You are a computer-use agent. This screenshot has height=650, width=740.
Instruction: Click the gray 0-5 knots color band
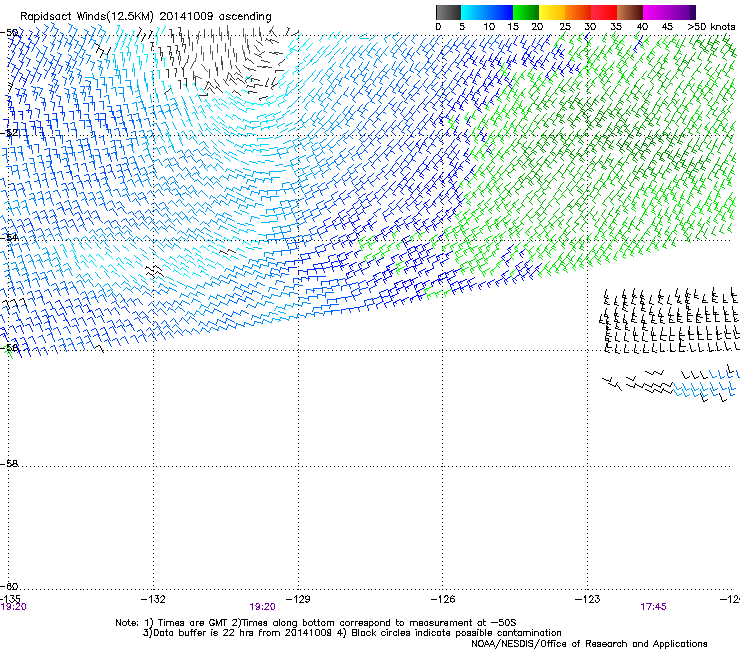(x=448, y=12)
